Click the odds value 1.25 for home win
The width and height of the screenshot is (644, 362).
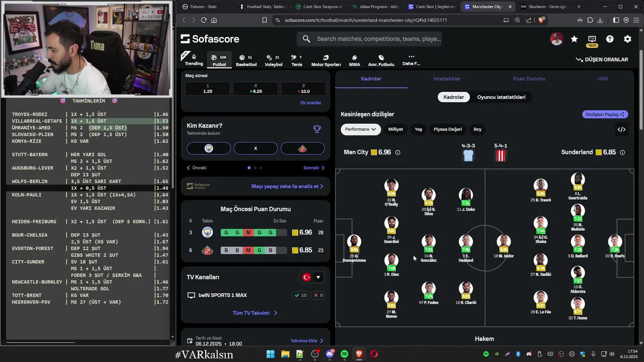pos(207,89)
